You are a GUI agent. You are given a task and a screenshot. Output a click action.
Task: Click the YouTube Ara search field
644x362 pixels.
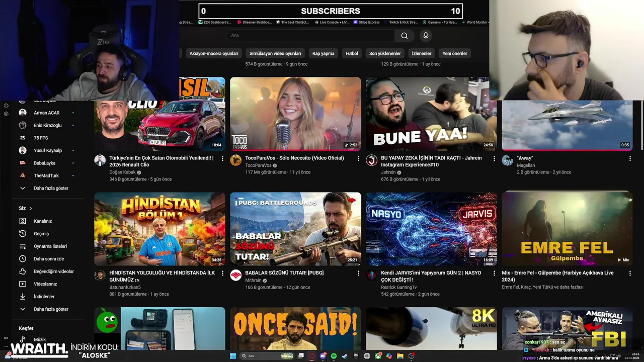coord(310,36)
